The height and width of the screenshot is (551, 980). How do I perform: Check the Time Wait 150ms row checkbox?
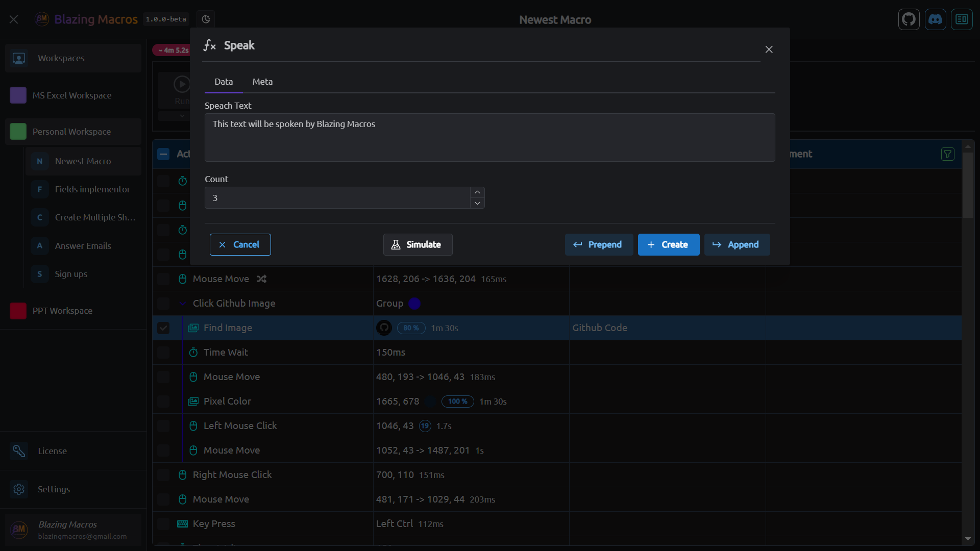coord(163,353)
